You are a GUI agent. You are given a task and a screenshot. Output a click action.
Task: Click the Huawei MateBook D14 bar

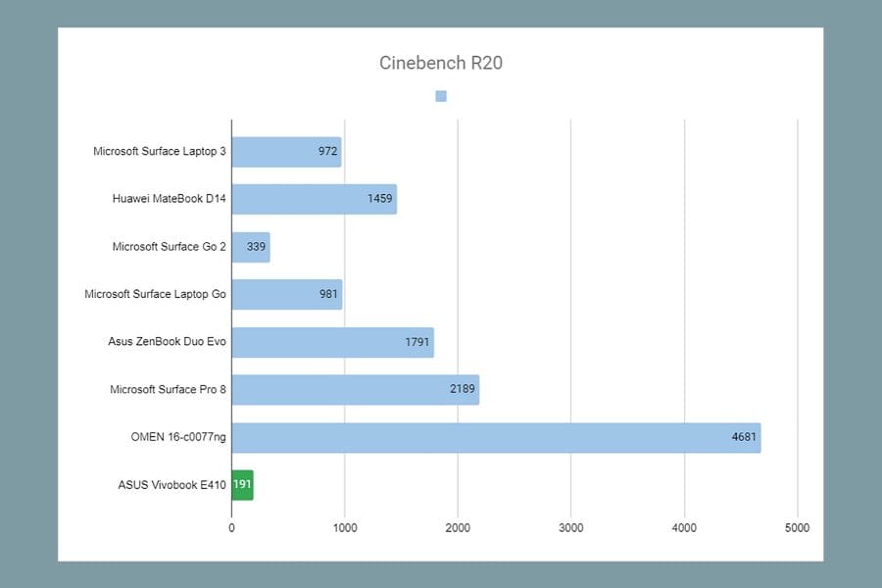[315, 199]
